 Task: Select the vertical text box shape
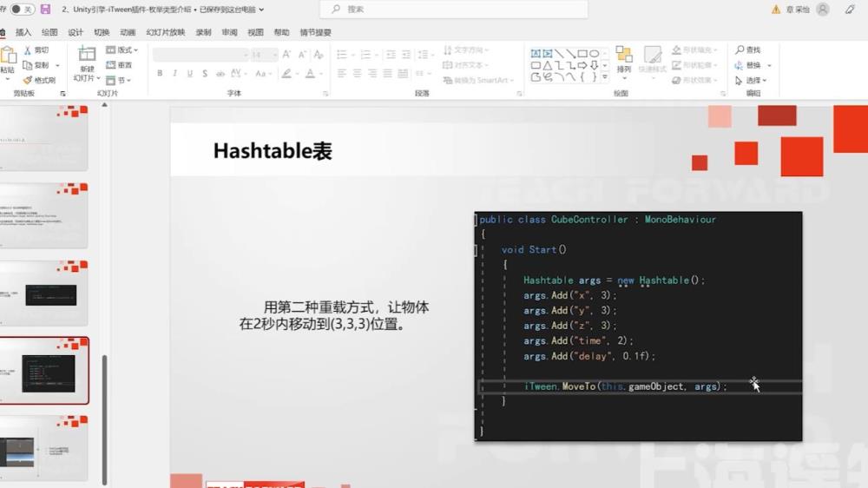[547, 54]
